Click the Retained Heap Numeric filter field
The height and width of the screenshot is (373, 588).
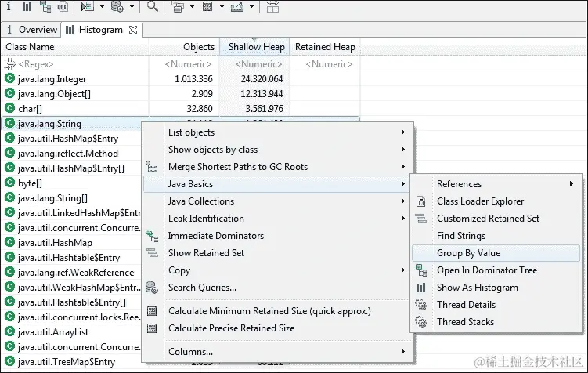pyautogui.click(x=325, y=64)
